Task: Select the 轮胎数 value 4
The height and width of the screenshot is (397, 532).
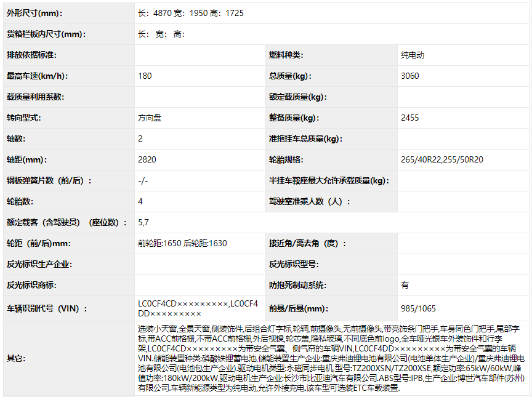Action: tap(141, 201)
